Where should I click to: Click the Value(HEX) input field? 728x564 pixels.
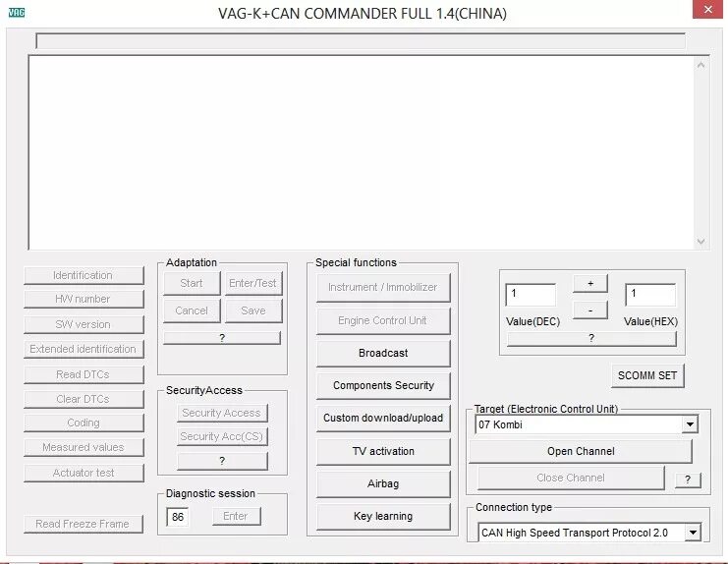pos(650,295)
